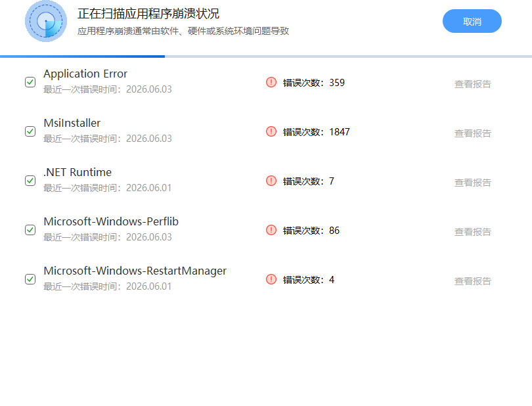The image size is (532, 406).
Task: Uncheck the Microsoft-Windows-RestartManager checkbox
Action: tap(30, 279)
